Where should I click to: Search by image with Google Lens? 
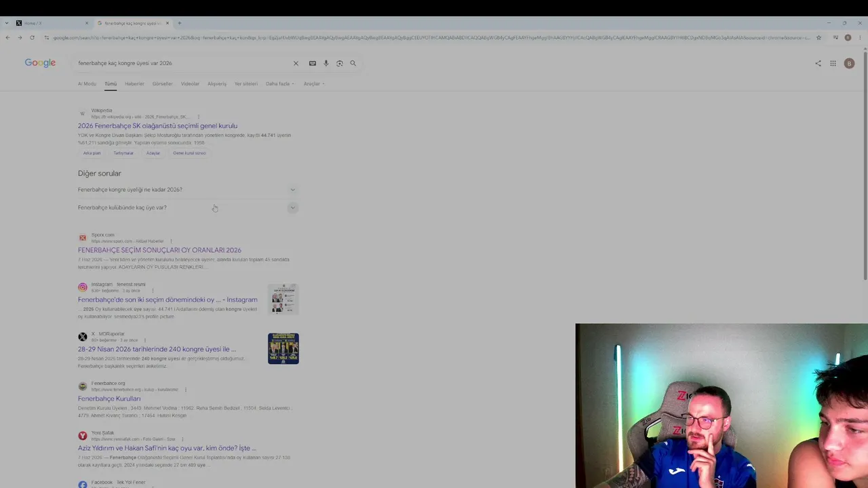click(x=340, y=63)
